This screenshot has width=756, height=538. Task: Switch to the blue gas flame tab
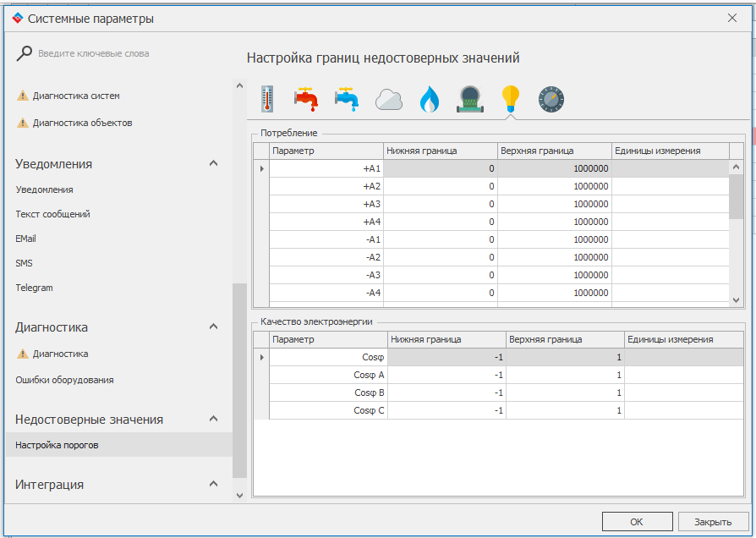pyautogui.click(x=430, y=100)
